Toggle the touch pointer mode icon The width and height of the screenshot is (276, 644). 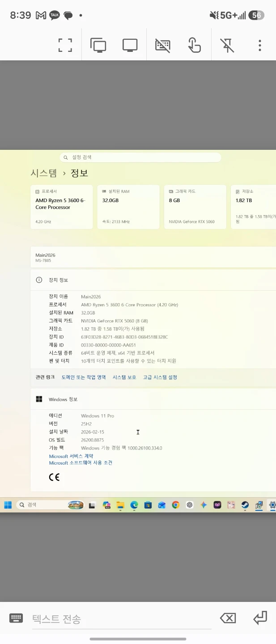194,45
